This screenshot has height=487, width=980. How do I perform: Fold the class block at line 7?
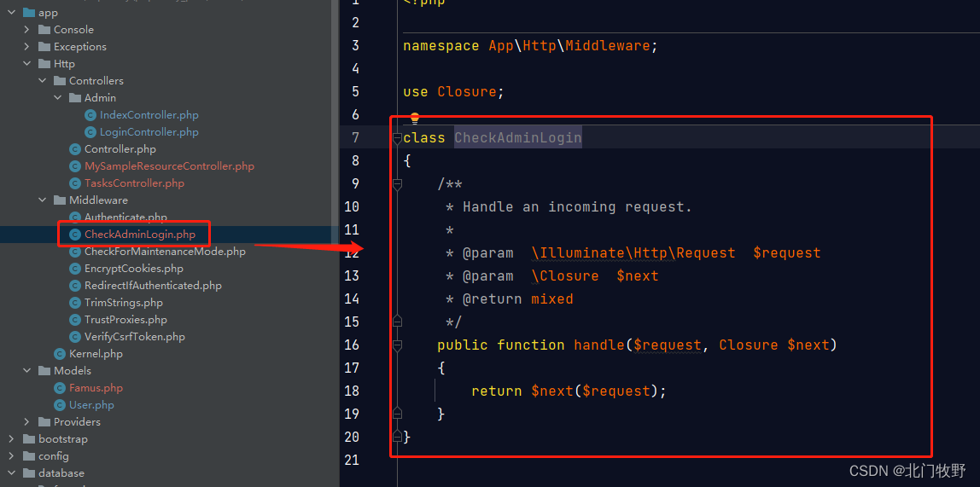[x=397, y=138]
